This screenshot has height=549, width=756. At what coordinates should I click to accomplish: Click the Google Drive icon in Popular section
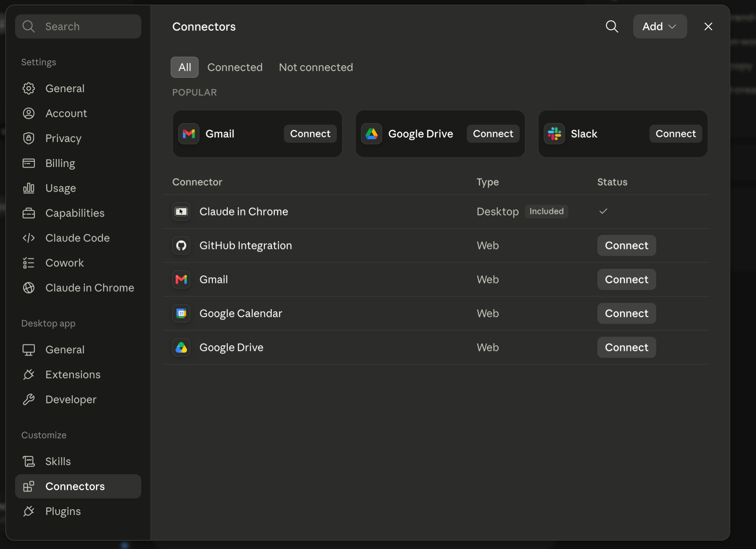tap(372, 134)
